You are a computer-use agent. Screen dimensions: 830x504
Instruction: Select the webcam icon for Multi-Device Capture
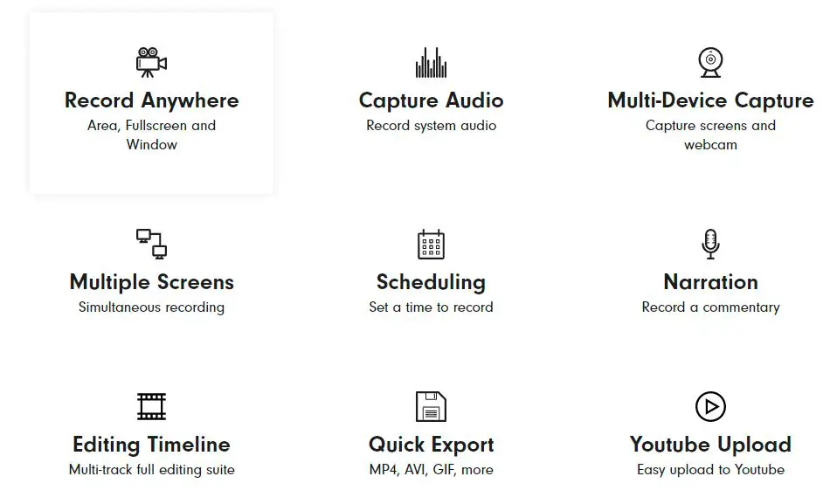point(710,63)
